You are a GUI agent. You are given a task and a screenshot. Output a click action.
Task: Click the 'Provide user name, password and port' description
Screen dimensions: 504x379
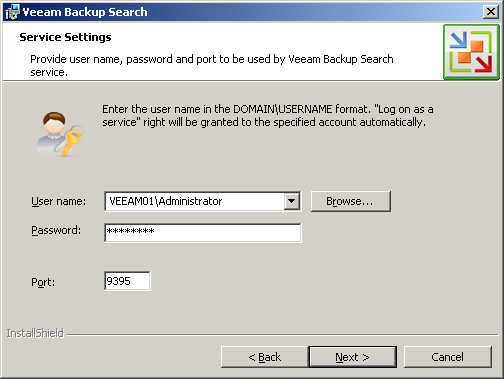(212, 65)
